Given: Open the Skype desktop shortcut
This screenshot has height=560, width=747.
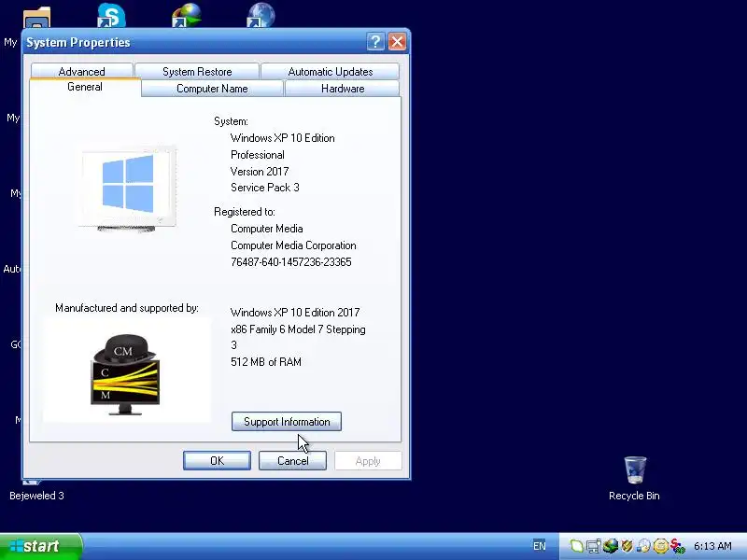Looking at the screenshot, I should pyautogui.click(x=111, y=14).
